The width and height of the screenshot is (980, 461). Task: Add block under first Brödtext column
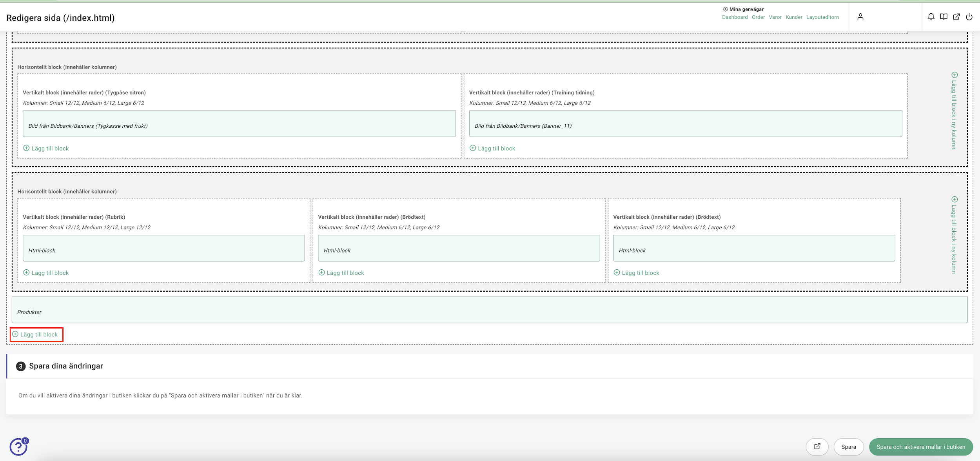[341, 273]
